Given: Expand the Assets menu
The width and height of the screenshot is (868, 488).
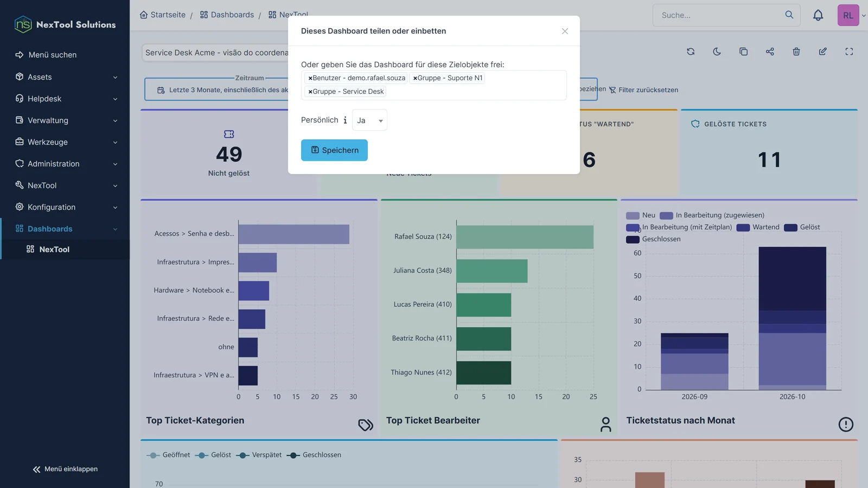Looking at the screenshot, I should pyautogui.click(x=65, y=77).
